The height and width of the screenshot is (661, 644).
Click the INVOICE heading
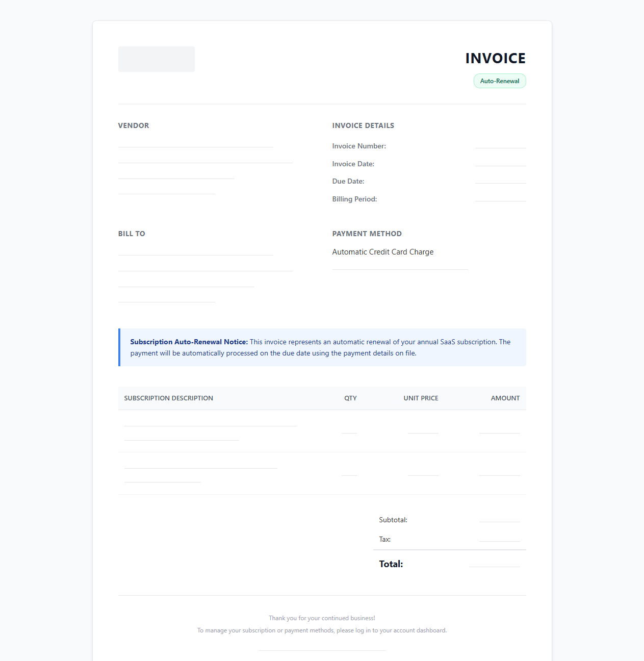click(x=495, y=58)
